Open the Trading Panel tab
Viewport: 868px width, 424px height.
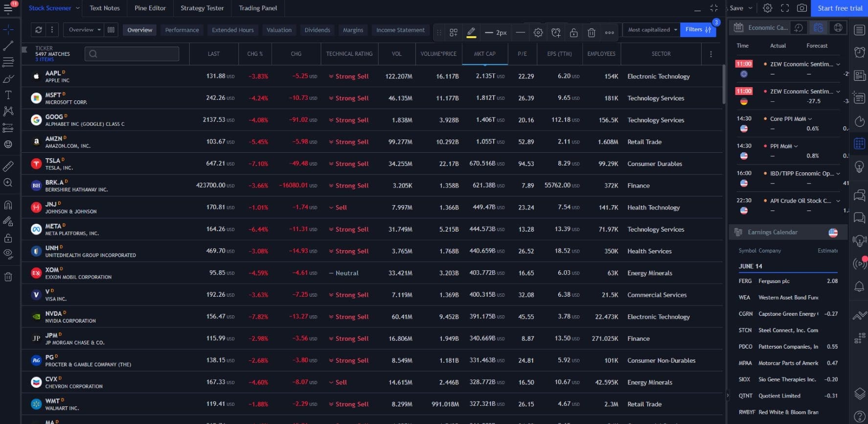[258, 8]
